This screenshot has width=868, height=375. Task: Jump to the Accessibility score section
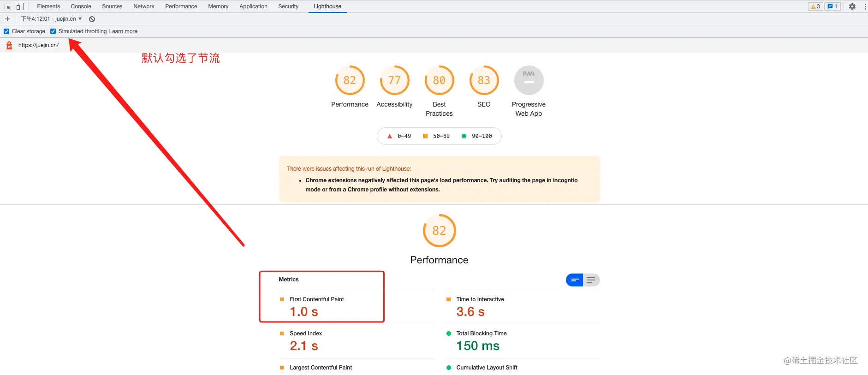click(x=394, y=80)
